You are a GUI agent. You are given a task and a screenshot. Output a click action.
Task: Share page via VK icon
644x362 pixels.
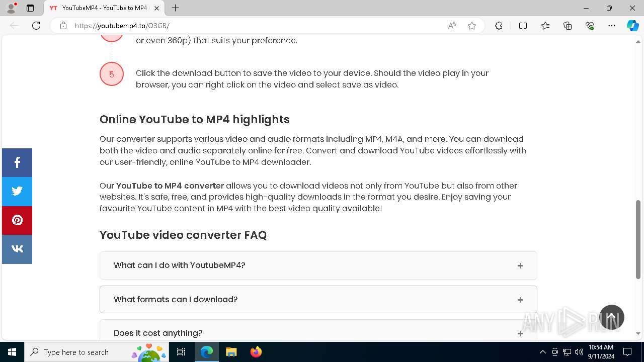[17, 249]
